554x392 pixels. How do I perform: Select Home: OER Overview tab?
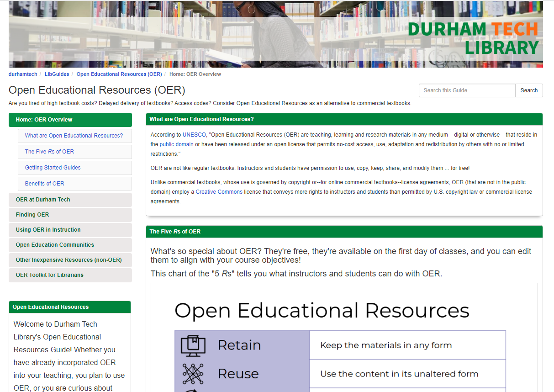point(70,120)
